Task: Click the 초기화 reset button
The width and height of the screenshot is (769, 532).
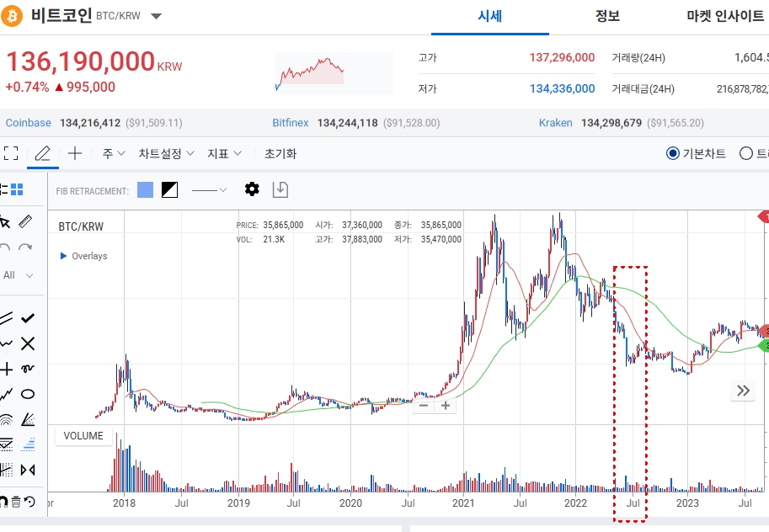Action: click(280, 153)
